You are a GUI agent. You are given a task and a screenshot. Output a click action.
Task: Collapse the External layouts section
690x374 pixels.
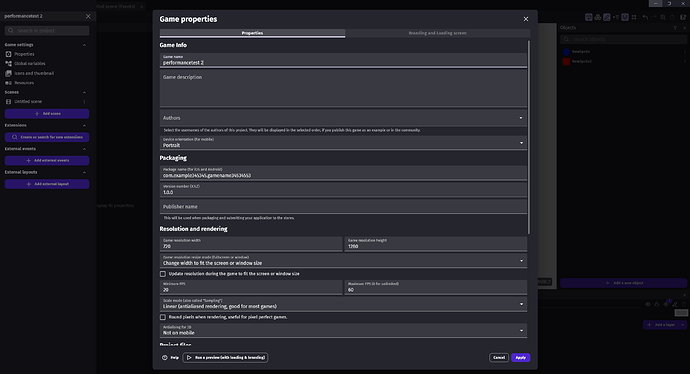click(84, 172)
